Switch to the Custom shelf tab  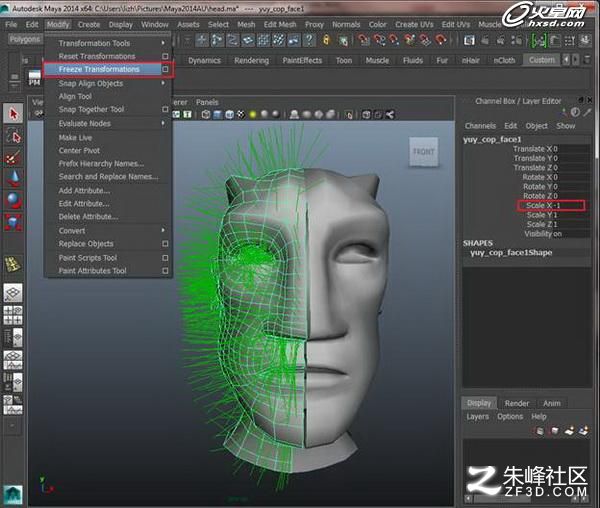click(542, 60)
